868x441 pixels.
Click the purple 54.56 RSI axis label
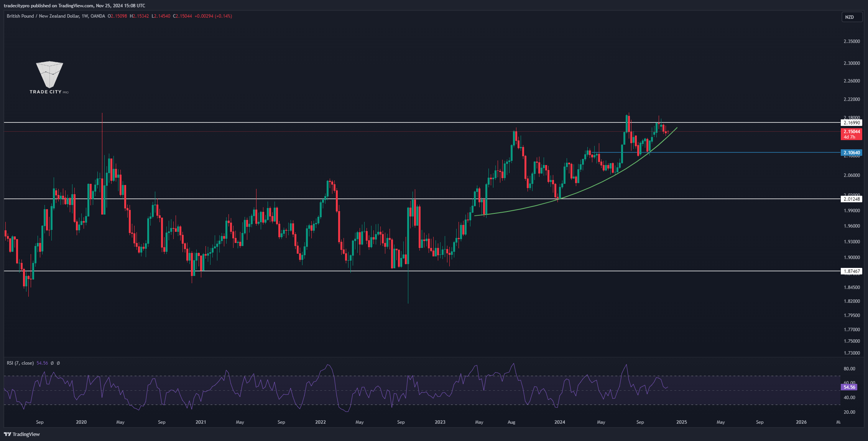[849, 387]
